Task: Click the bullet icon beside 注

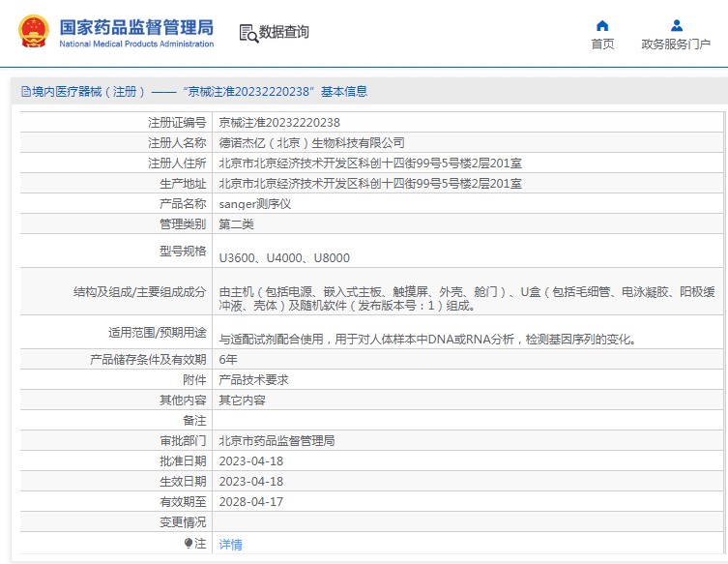Action: (189, 544)
